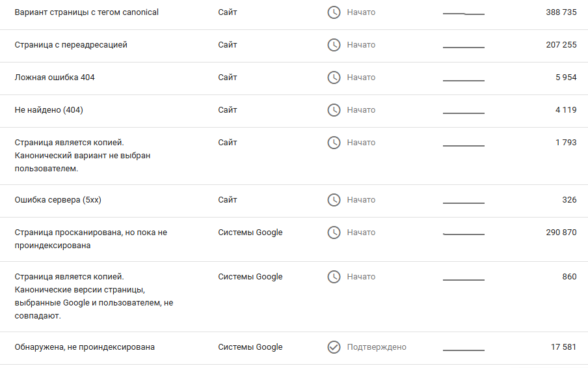
Task: Click clock status icon for Не найдено (404)
Action: pos(334,110)
